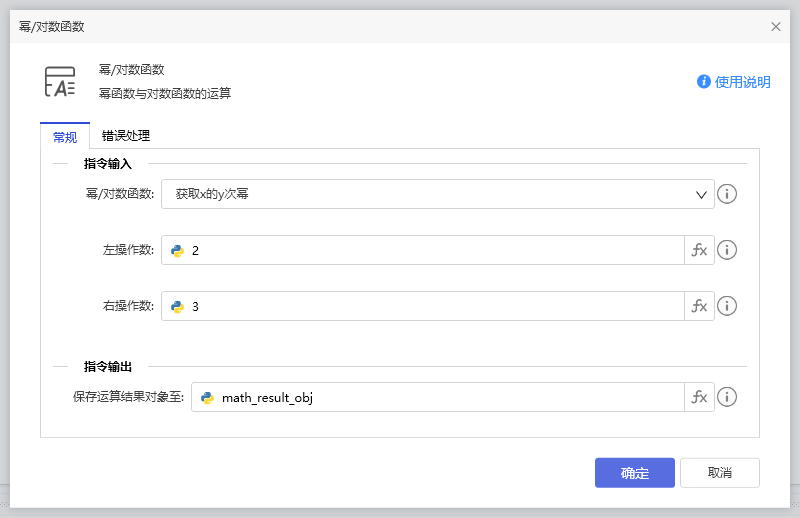Switch to the 错误处理 tab

pyautogui.click(x=126, y=136)
